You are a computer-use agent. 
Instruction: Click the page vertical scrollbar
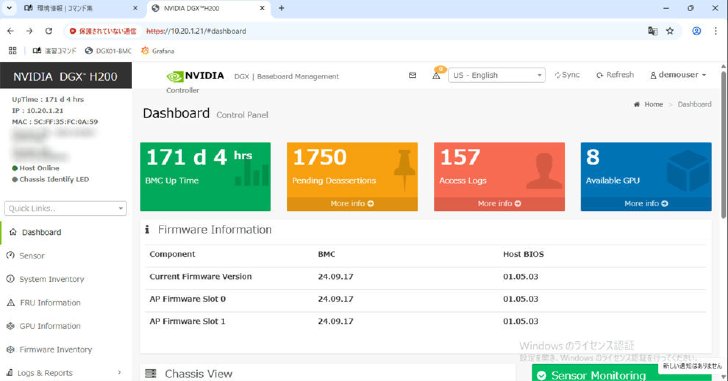(x=724, y=144)
